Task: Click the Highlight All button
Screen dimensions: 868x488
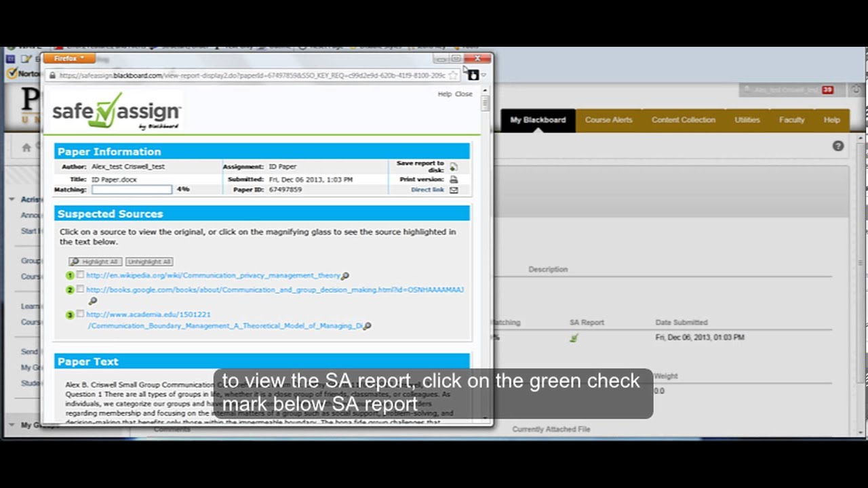Action: pos(95,262)
